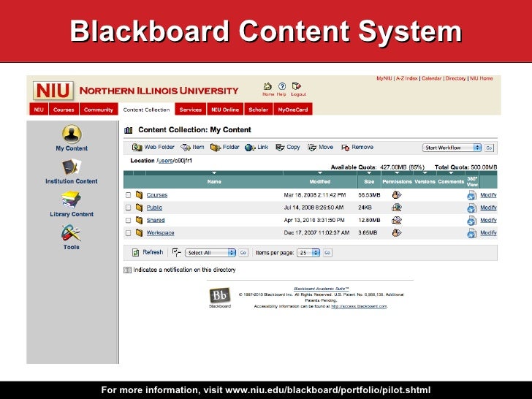Screen dimensions: 532x399
Task: Click Modify link for Shared row
Action: click(x=488, y=220)
